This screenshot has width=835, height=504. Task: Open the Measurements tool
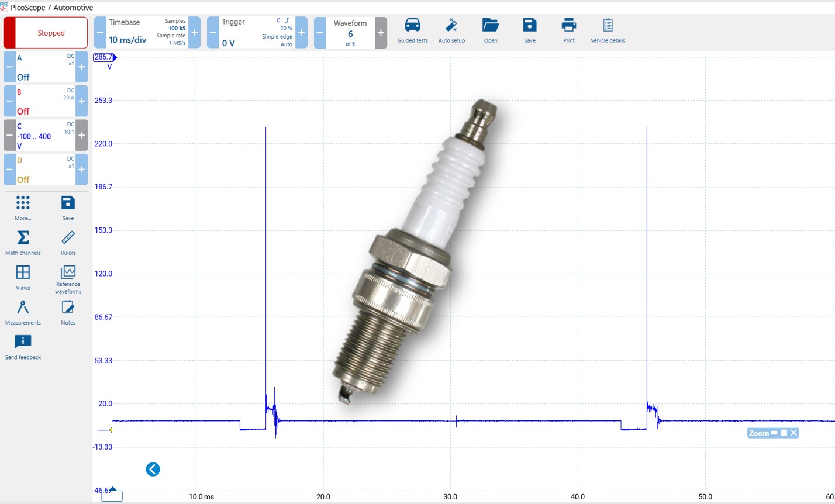[23, 312]
